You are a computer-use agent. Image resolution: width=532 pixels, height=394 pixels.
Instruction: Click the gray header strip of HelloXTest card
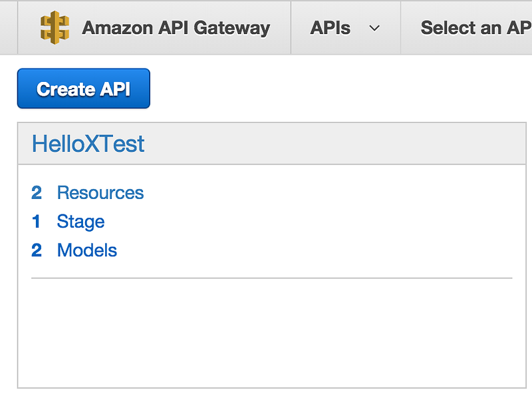pos(272,144)
